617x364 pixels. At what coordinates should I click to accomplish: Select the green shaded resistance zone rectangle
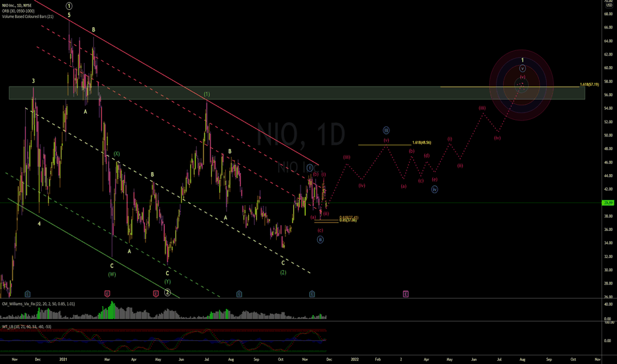pos(297,93)
